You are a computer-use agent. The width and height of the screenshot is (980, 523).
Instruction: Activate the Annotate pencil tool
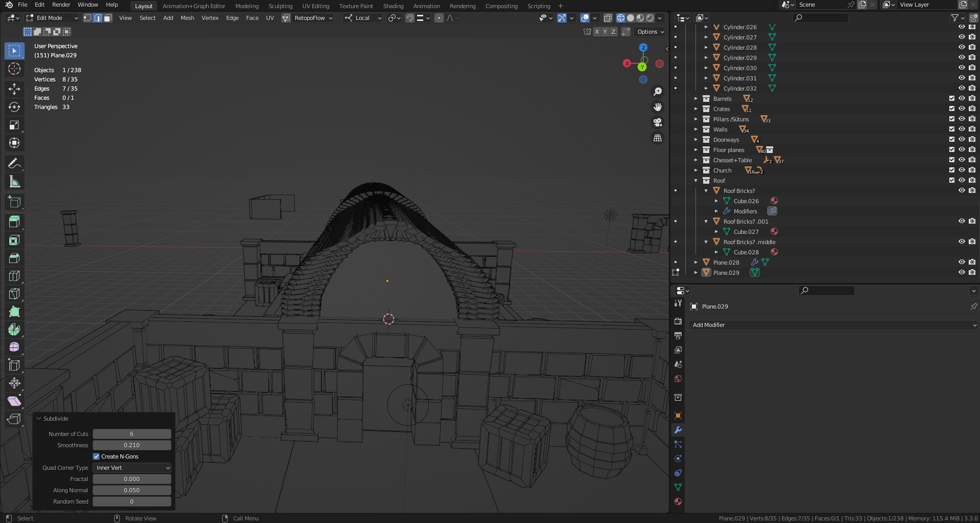tap(14, 164)
